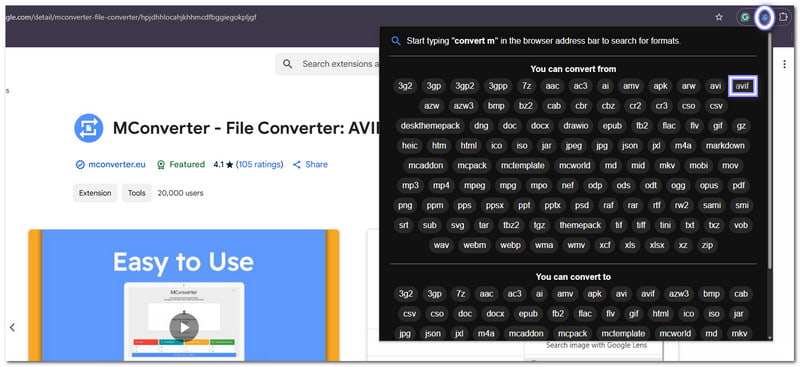
Task: Pick drawio format chip
Action: coord(576,126)
